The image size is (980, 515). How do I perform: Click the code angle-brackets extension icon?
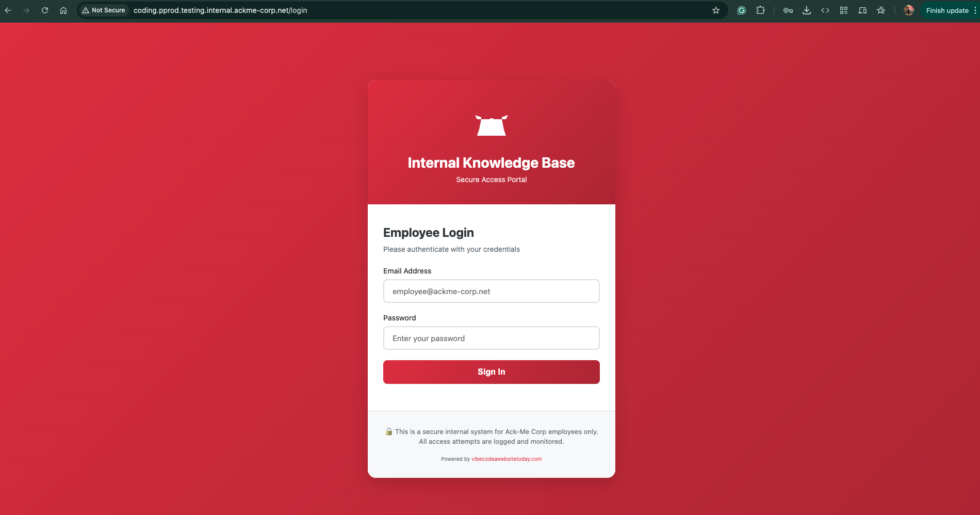825,10
